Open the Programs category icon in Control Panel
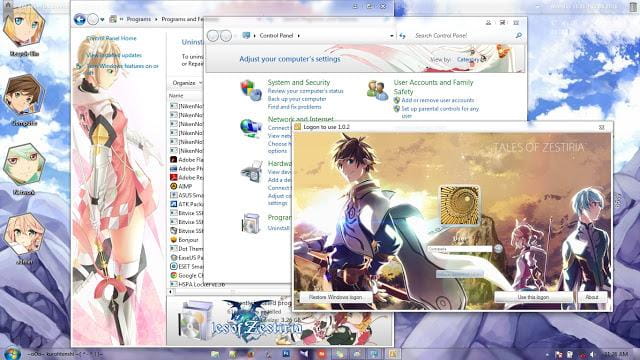The width and height of the screenshot is (640, 360). pyautogui.click(x=251, y=223)
